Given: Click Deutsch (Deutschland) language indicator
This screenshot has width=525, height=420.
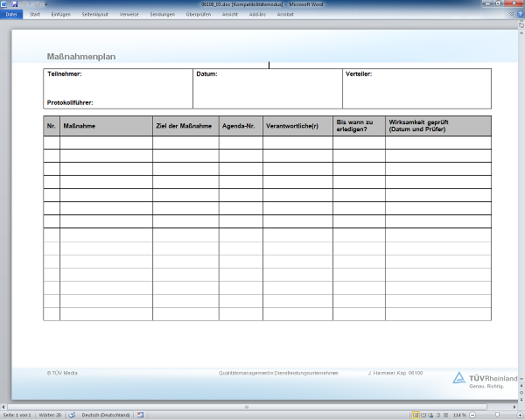Looking at the screenshot, I should click(106, 415).
